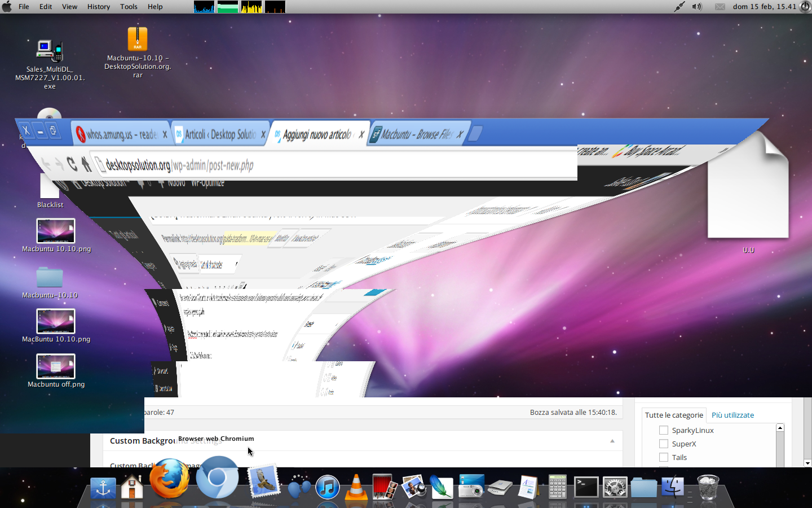The image size is (812, 508).
Task: Open the Tools menu in the menu bar
Action: [x=129, y=6]
